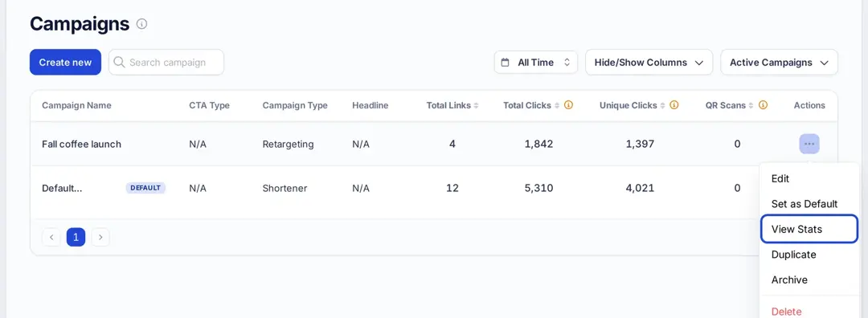The height and width of the screenshot is (318, 868).
Task: Click the Campaigns page heading
Action: click(80, 24)
